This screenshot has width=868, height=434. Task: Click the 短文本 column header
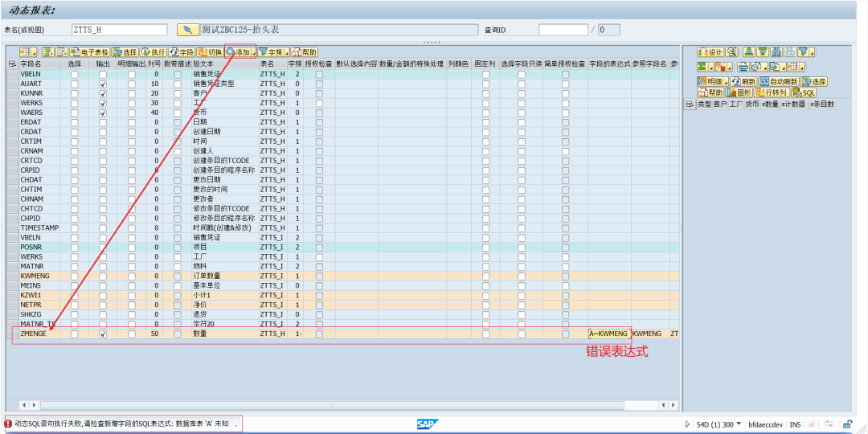pyautogui.click(x=225, y=64)
